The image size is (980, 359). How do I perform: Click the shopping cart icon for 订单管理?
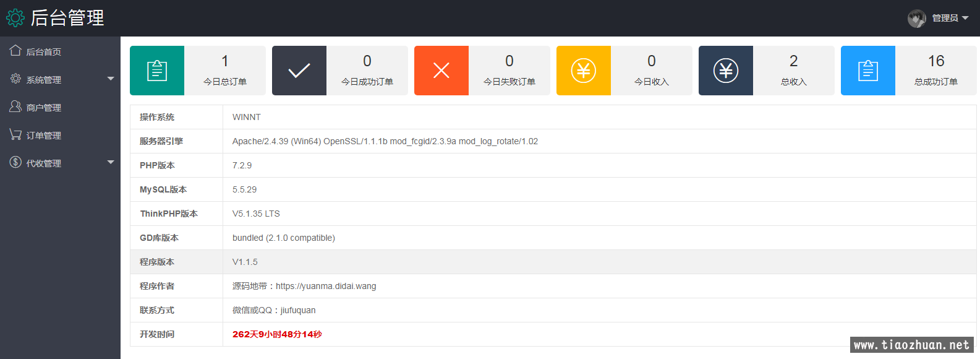15,134
